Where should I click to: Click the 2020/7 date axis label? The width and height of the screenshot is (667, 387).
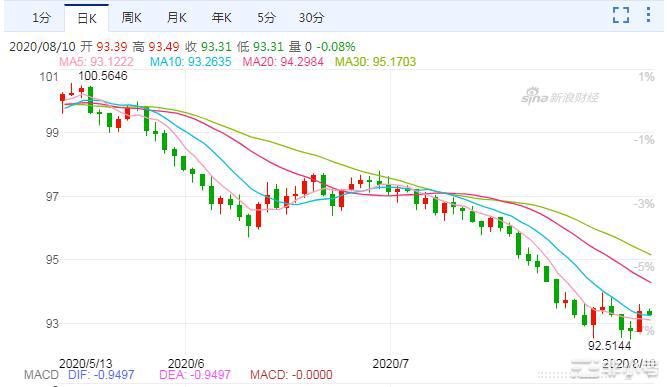click(x=391, y=364)
